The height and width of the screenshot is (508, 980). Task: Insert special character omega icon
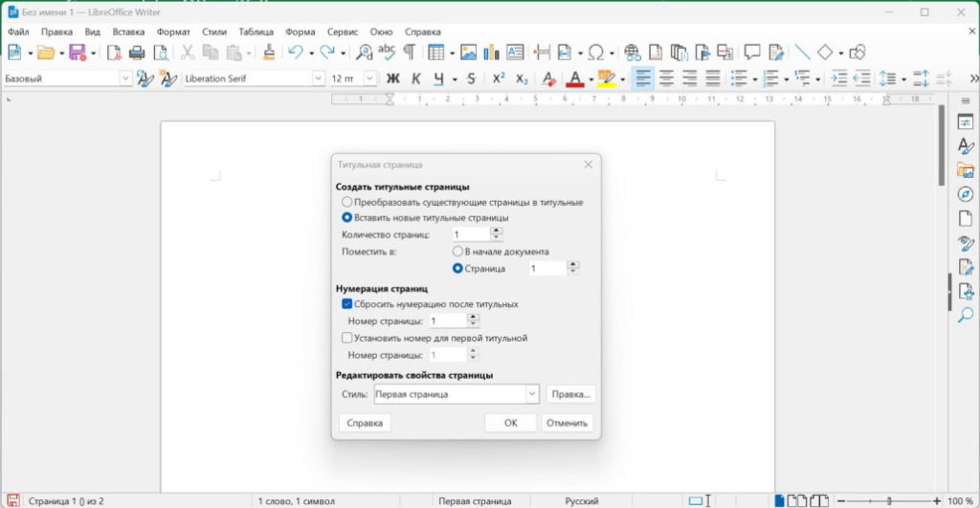[596, 53]
